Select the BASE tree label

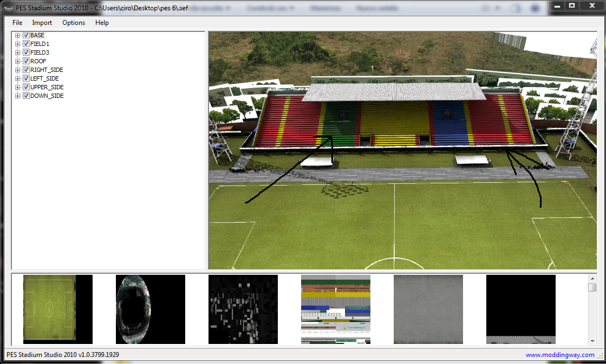point(37,35)
